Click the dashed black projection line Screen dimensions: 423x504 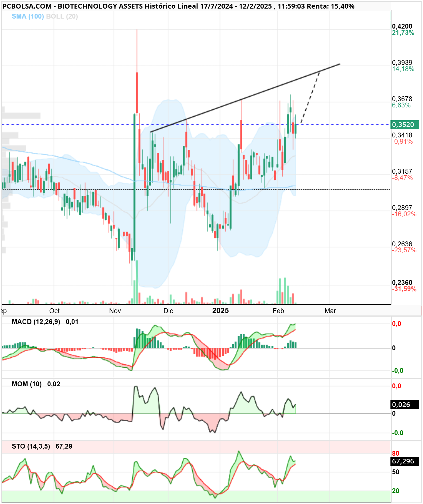[310, 97]
